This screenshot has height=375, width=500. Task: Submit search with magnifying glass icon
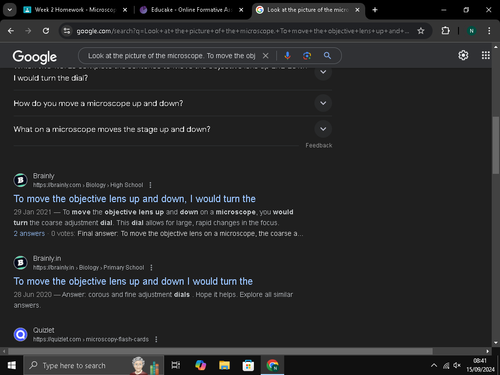(x=327, y=56)
